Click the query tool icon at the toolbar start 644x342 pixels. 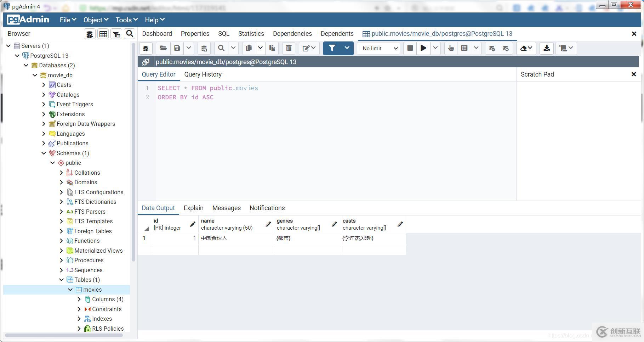coord(146,48)
